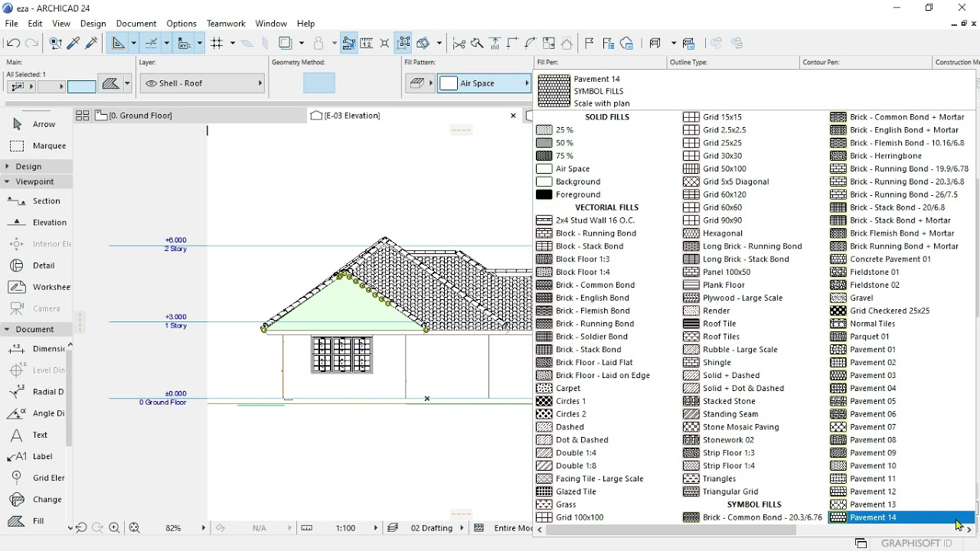Click the scissors Split tool icon

tap(459, 44)
